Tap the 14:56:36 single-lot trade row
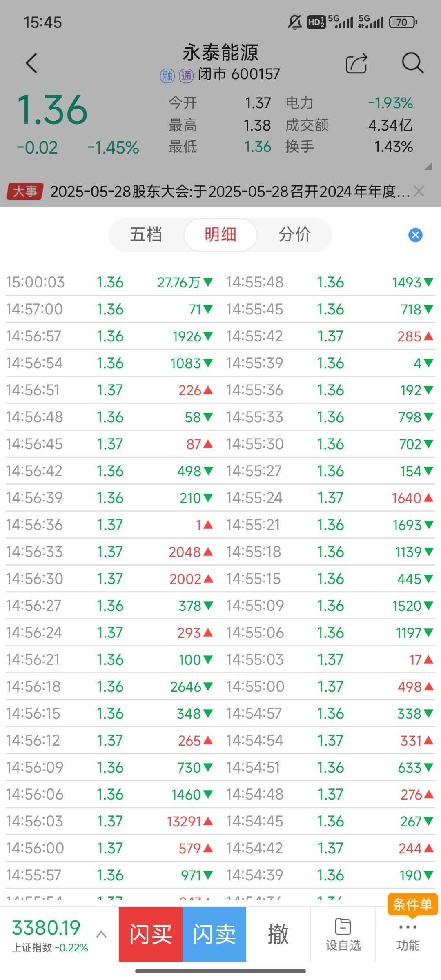441x980 pixels. point(109,525)
